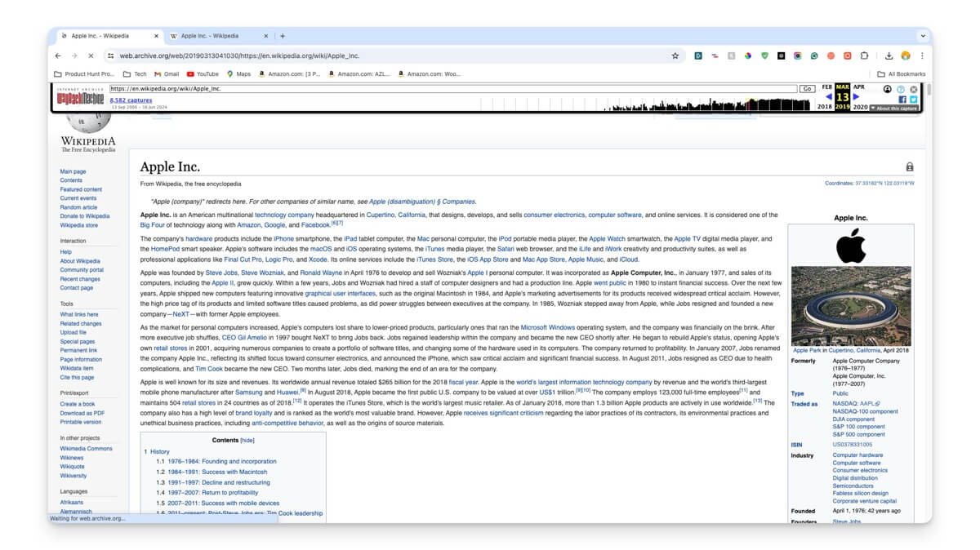This screenshot has width=980, height=550.
Task: Go to next capture with right blue arrow
Action: tap(856, 97)
